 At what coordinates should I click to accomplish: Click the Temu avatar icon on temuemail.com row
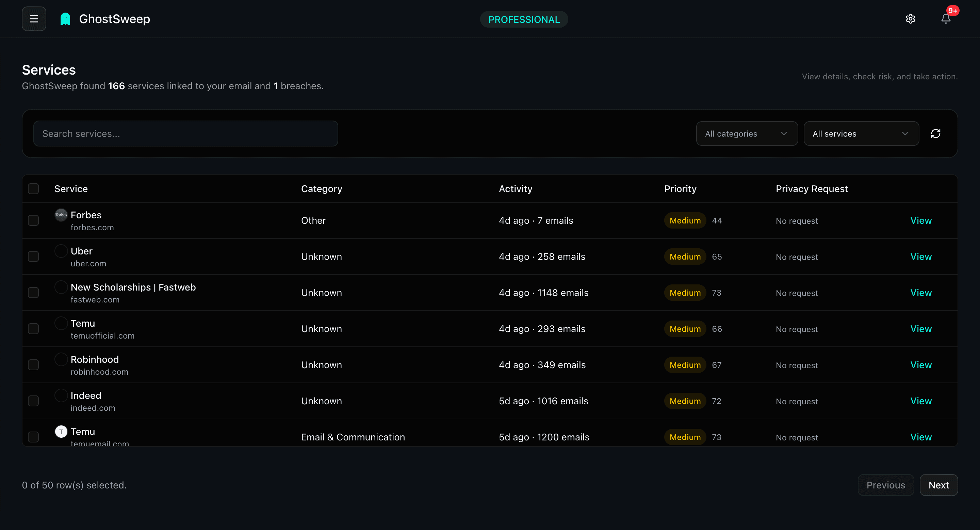(x=61, y=432)
